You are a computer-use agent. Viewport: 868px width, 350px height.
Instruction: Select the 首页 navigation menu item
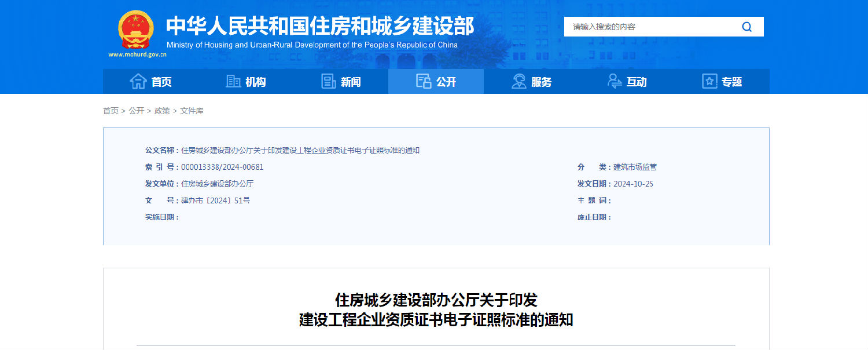click(160, 81)
